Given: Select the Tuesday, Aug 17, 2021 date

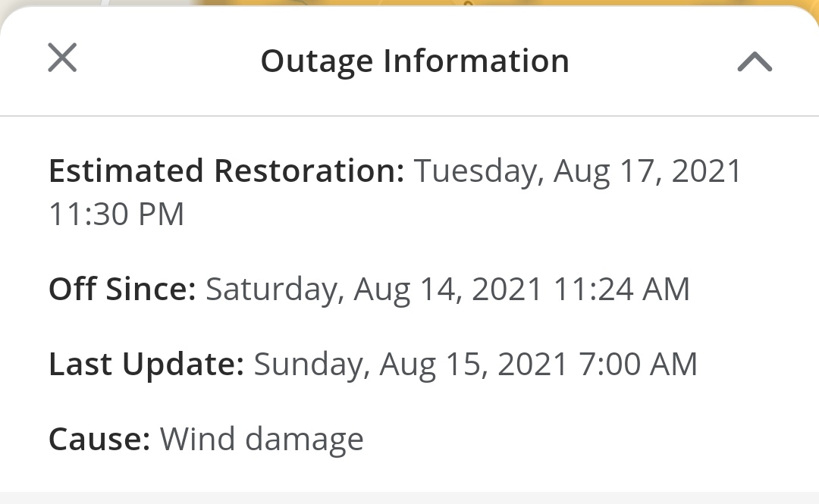Looking at the screenshot, I should click(578, 172).
